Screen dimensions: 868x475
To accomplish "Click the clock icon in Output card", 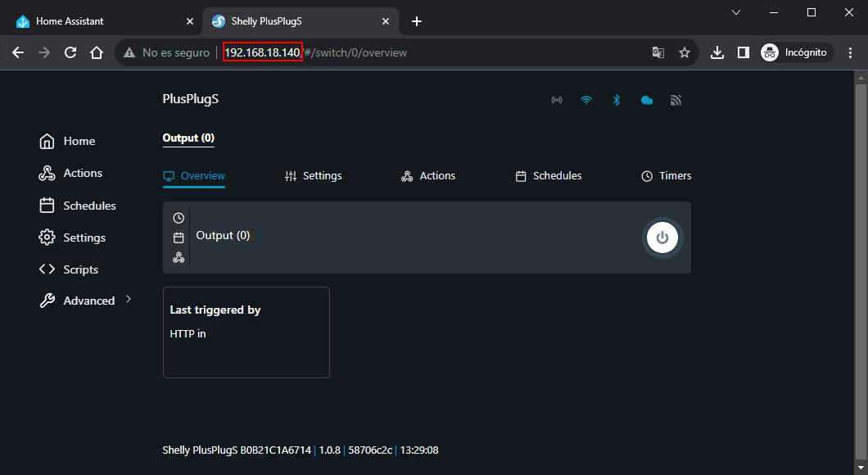I will pos(179,218).
